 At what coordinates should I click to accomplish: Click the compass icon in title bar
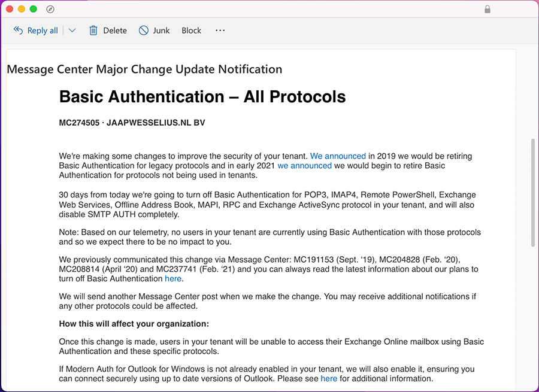pos(50,9)
